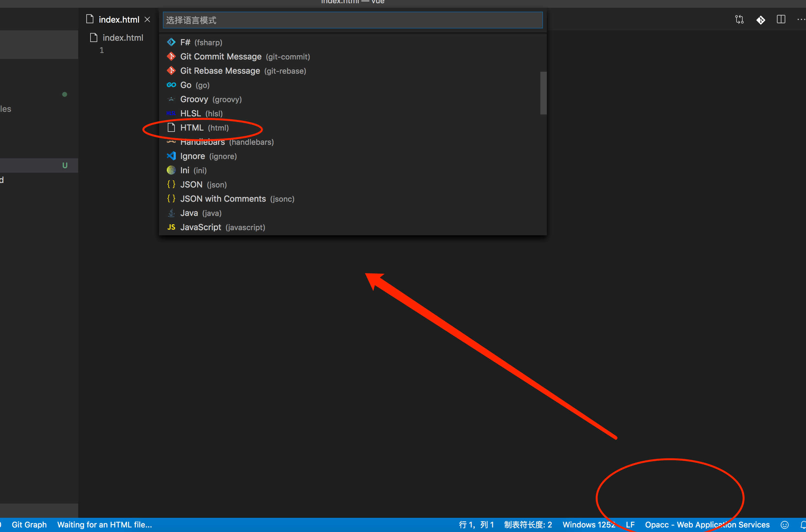Click the F# language diamond icon
Screen dimensions: 806x532
click(x=171, y=42)
